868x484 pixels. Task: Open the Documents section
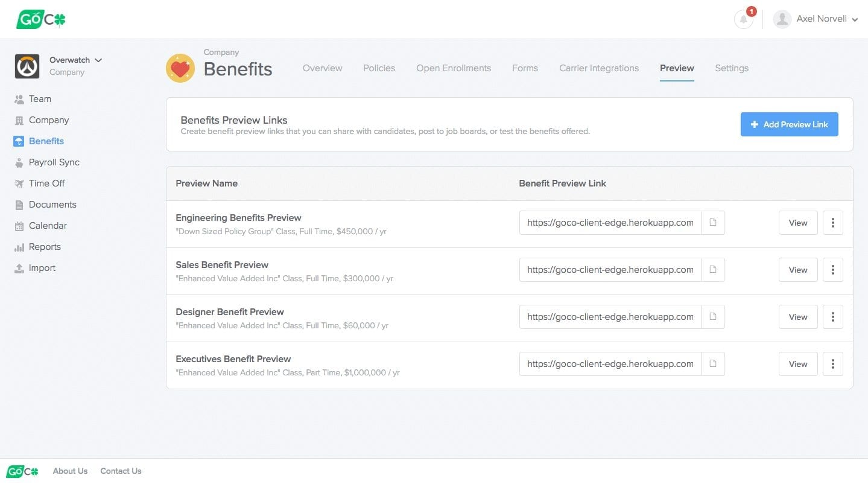tap(52, 204)
